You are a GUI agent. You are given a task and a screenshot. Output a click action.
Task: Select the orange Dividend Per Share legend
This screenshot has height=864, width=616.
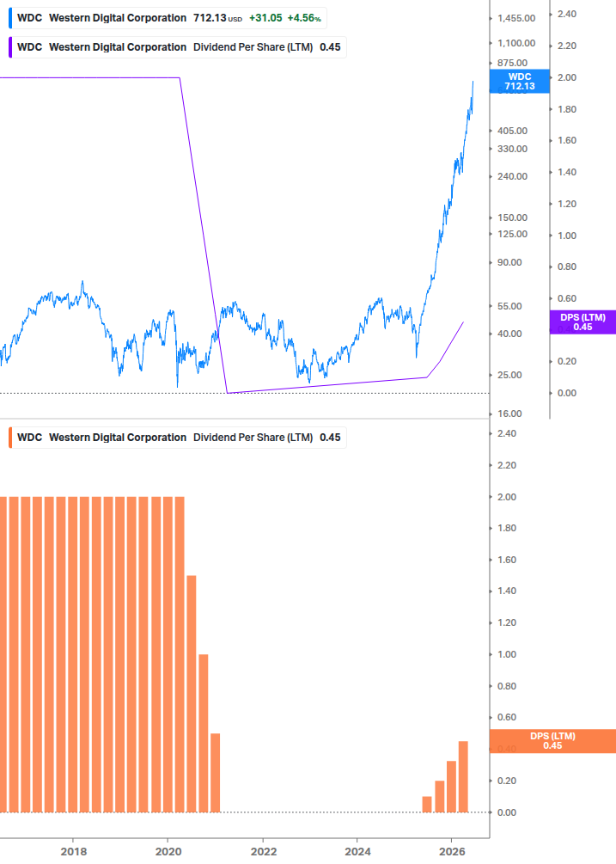tap(178, 438)
